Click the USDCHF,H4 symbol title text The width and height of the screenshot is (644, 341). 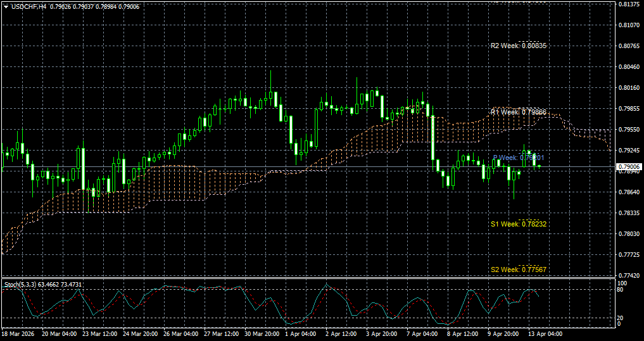pyautogui.click(x=28, y=6)
